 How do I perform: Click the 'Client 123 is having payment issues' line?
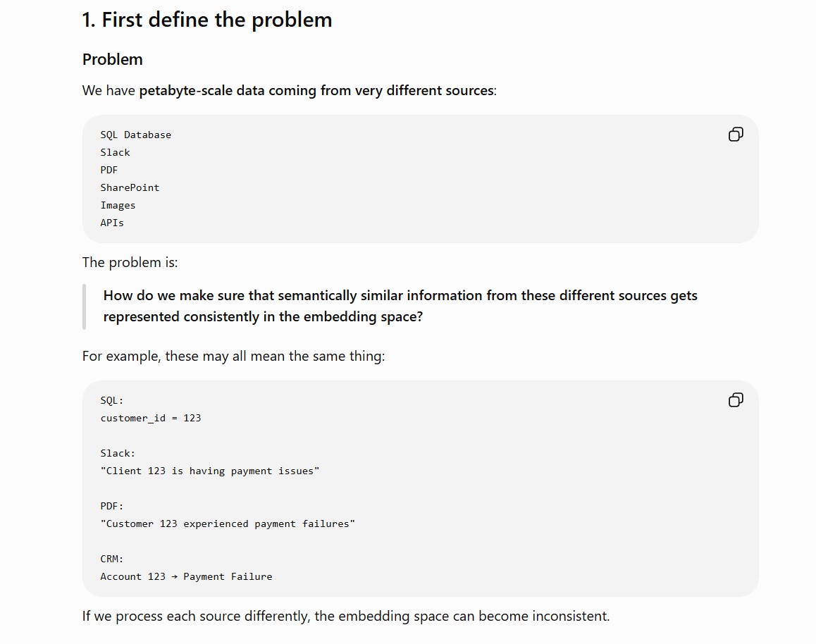[x=210, y=471]
